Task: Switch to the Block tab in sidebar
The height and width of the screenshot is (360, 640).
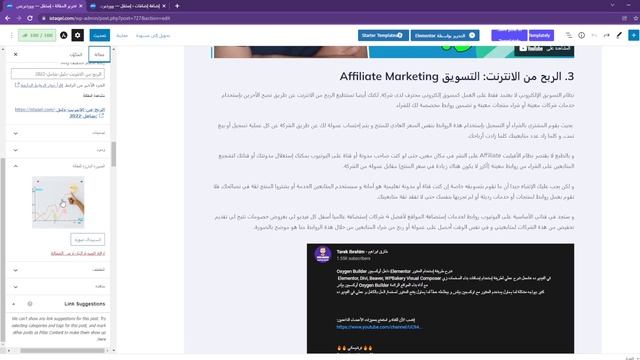Action: pos(76,54)
